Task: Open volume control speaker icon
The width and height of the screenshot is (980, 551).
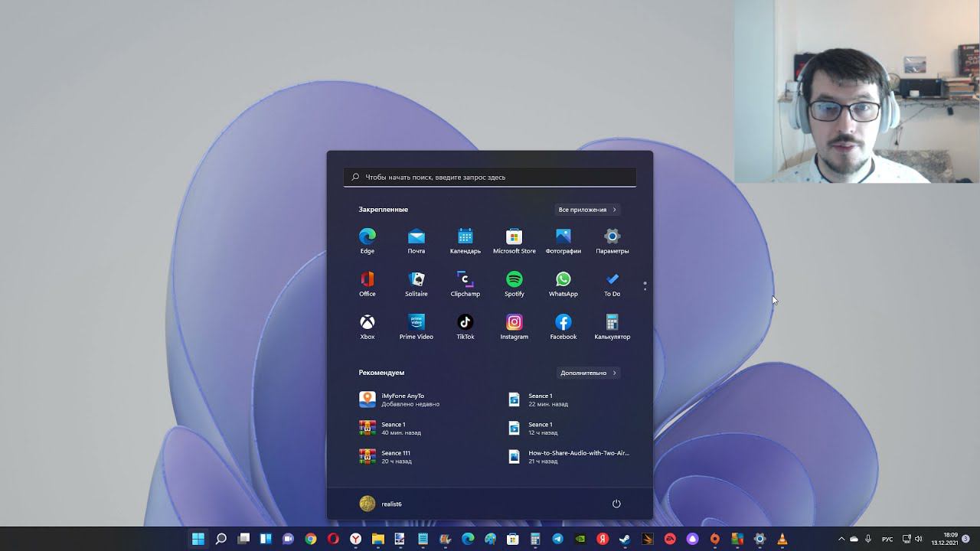Action: point(919,539)
